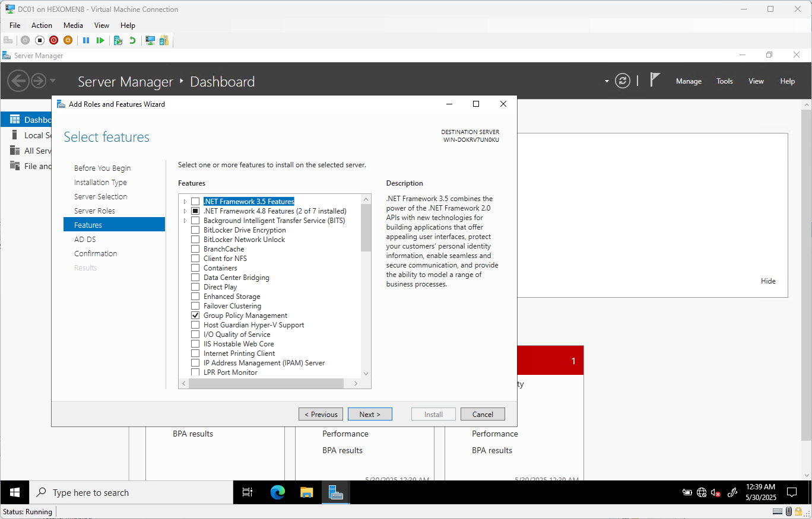Open the dropdown arrow left of the refresh icon
The image size is (812, 519).
point(607,81)
